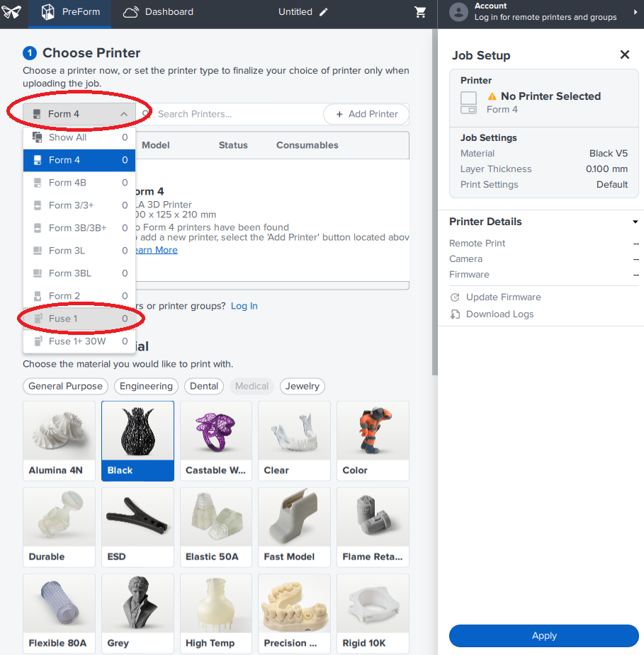Toggle the Jewelry material filter
The width and height of the screenshot is (644, 655).
(x=303, y=386)
